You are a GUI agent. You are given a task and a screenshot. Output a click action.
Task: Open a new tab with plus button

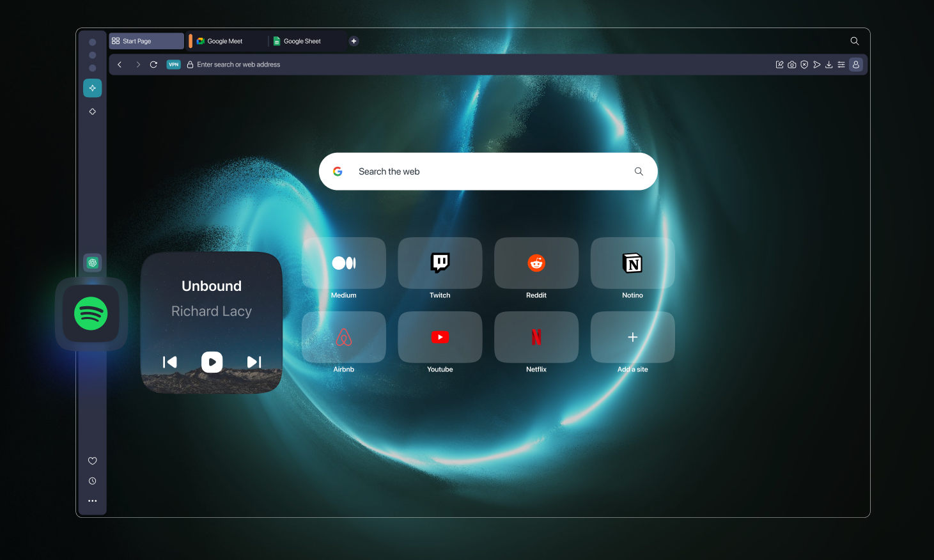(x=354, y=41)
